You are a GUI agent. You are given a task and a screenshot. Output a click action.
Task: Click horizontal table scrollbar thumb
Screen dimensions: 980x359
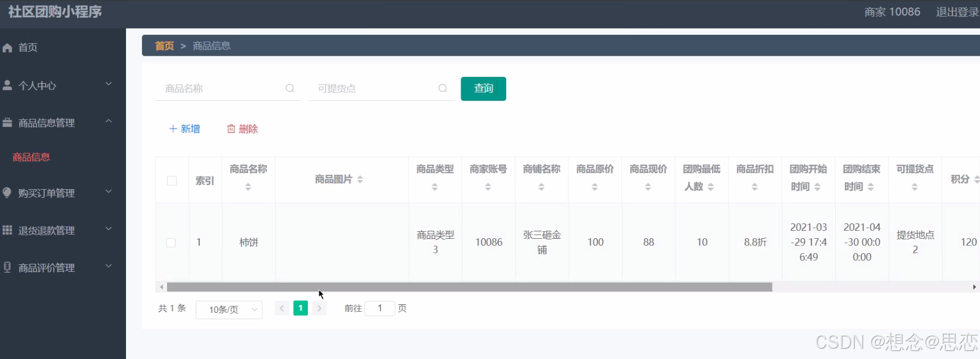click(469, 287)
